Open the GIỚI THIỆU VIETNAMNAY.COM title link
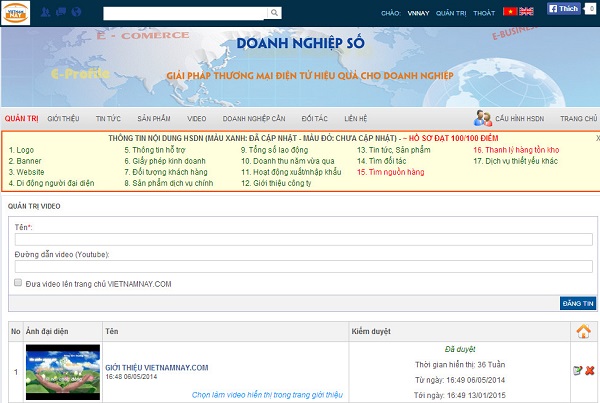600x403 pixels. (157, 367)
